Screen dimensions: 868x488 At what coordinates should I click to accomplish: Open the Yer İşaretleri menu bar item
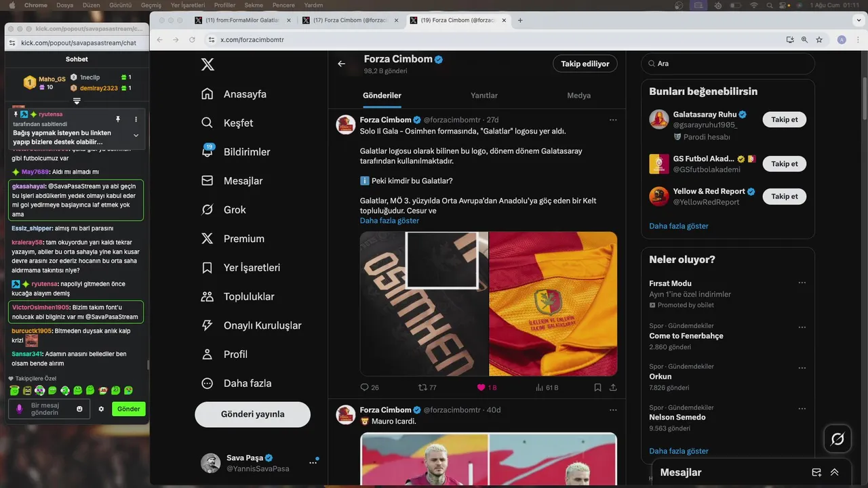pyautogui.click(x=188, y=5)
